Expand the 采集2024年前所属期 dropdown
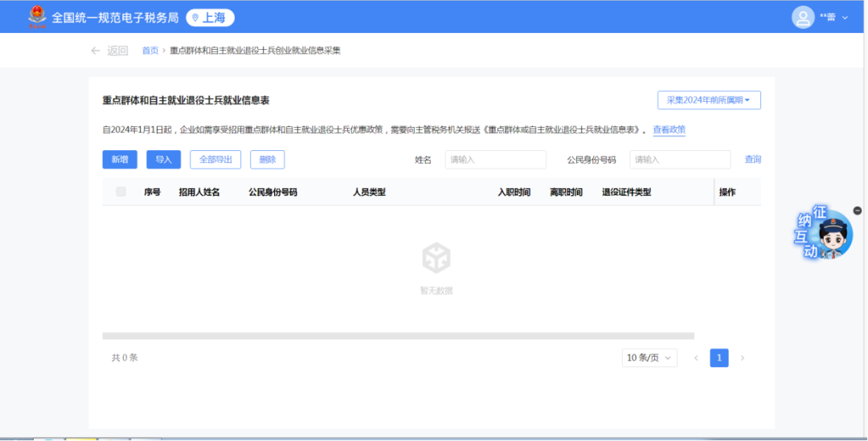Image resolution: width=868 pixels, height=441 pixels. click(x=709, y=100)
